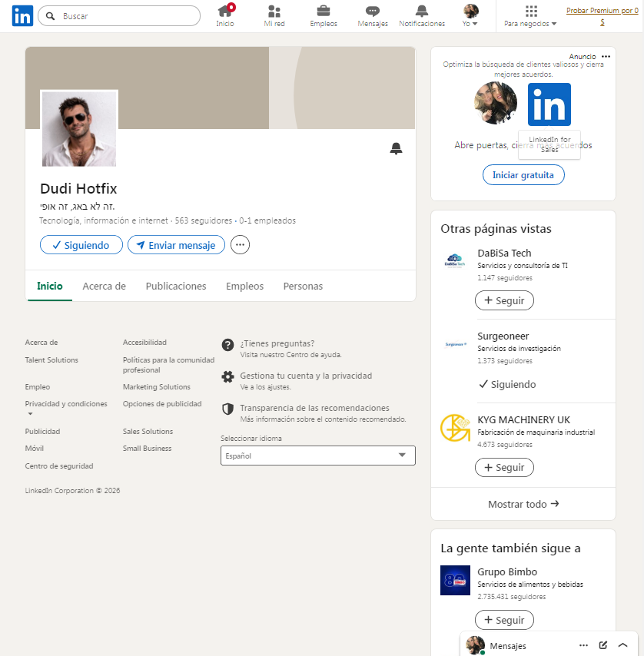
Task: Open Grupo Bimbo logo
Action: click(455, 580)
